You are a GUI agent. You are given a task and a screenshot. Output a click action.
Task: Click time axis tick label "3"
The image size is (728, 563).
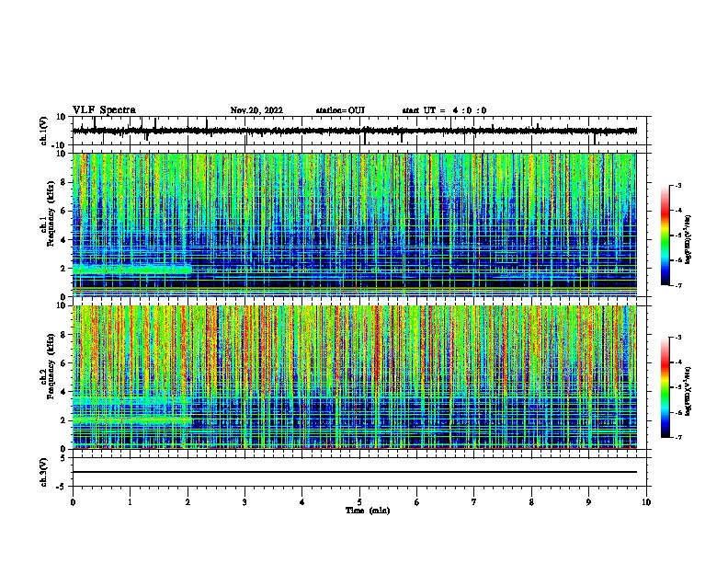click(x=245, y=502)
